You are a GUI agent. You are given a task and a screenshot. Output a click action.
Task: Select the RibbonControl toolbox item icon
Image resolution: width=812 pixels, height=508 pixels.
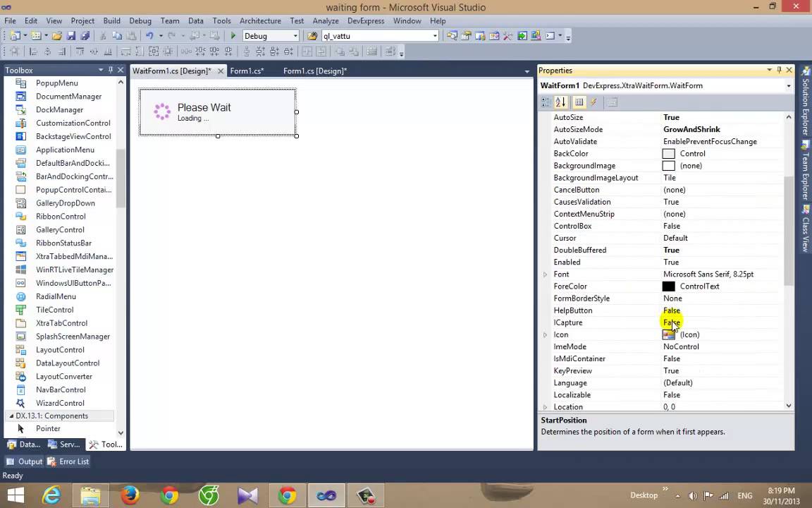click(x=20, y=216)
